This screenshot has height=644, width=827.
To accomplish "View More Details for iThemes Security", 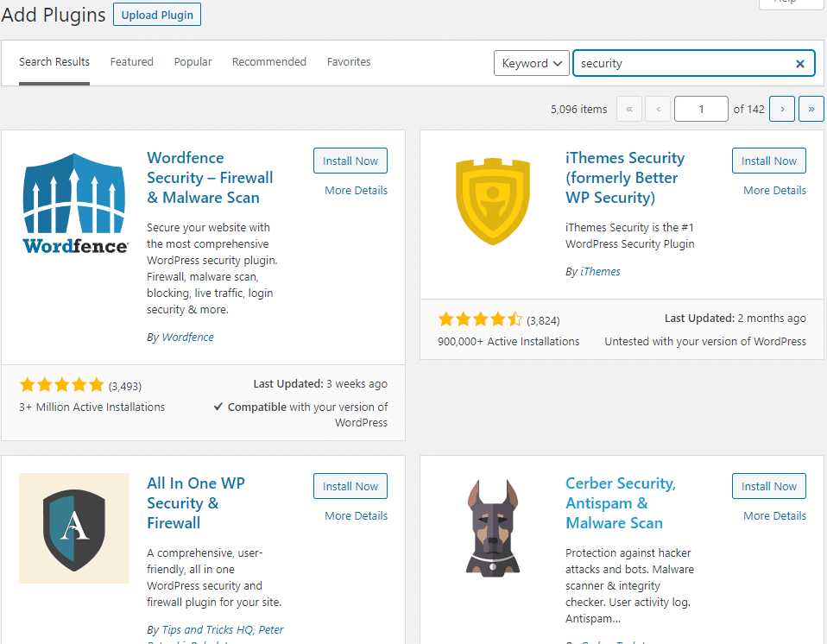I will click(775, 191).
